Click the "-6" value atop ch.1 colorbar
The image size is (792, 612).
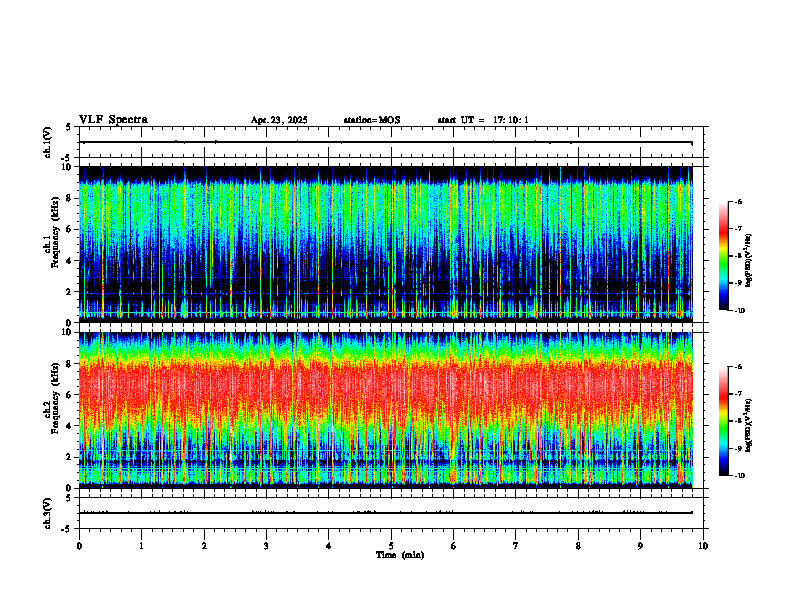point(738,202)
